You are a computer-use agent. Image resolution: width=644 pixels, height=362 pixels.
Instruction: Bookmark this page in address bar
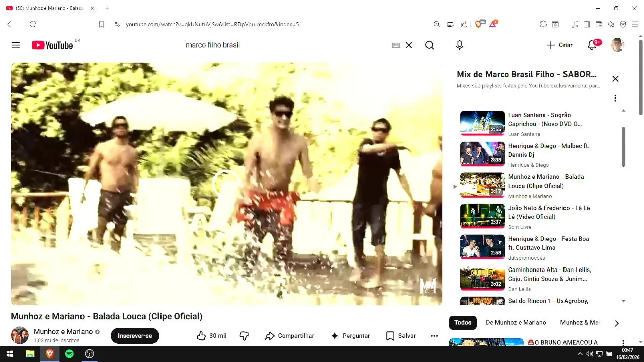click(x=101, y=24)
